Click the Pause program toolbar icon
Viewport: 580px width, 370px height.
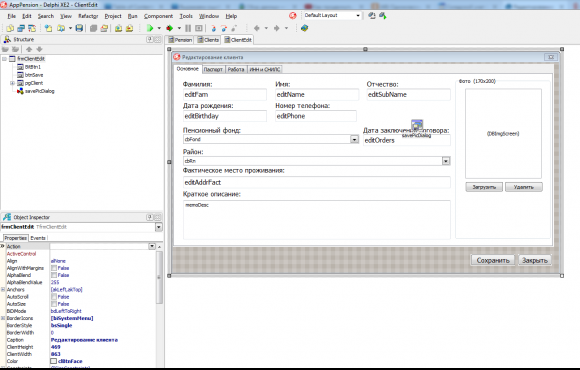188,28
